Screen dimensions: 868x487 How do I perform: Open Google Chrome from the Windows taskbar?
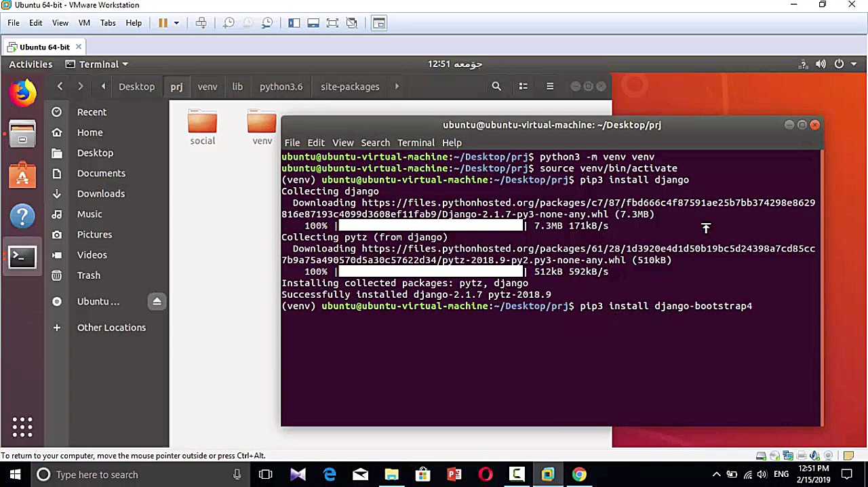coord(578,474)
